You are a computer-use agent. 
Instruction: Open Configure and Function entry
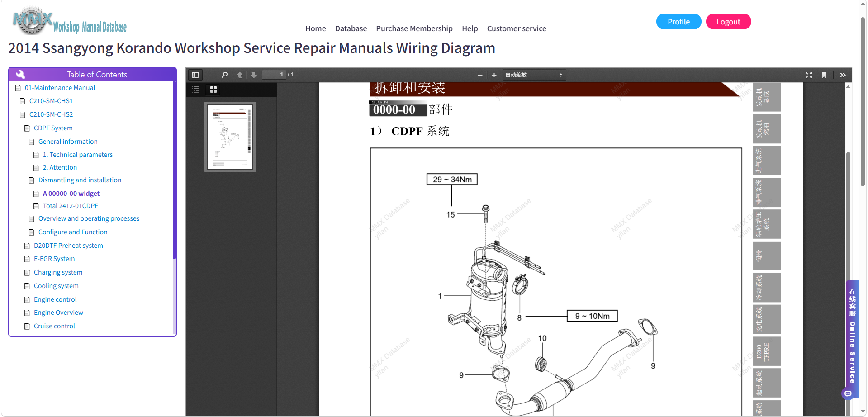73,232
